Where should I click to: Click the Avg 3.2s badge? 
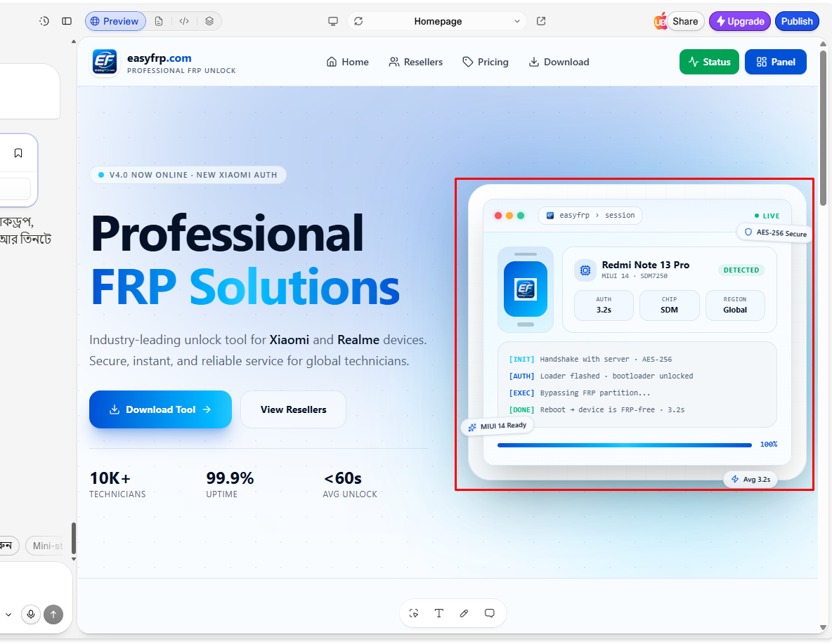point(750,479)
